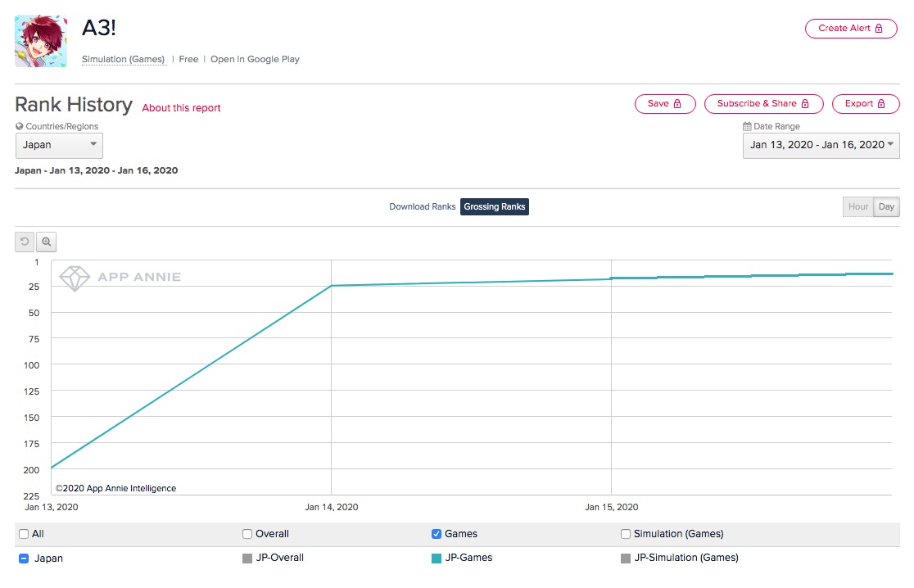Toggle the Japan row checkbox

pyautogui.click(x=24, y=559)
